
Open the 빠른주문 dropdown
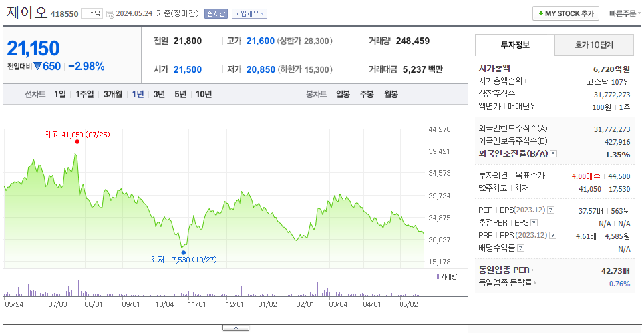625,13
